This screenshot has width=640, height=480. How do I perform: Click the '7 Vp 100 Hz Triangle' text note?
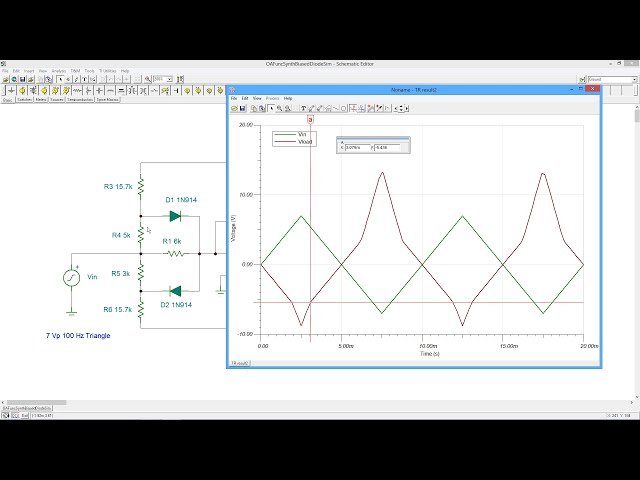tap(78, 336)
